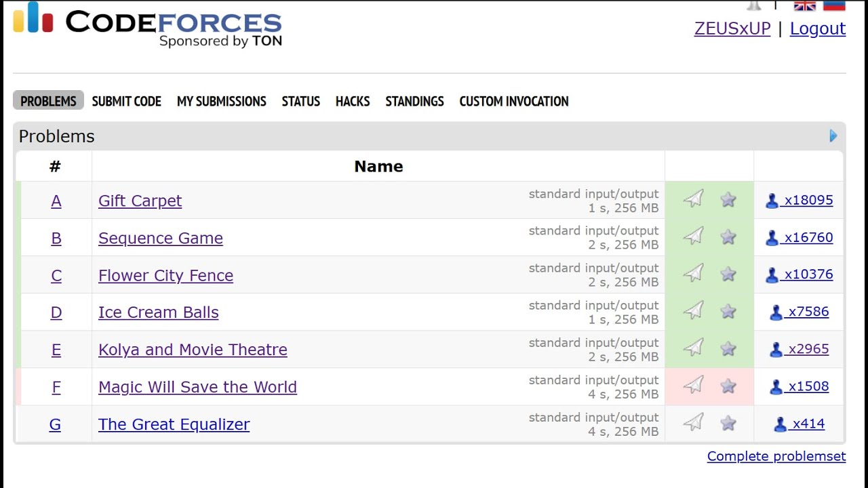
Task: Star Sequence Game as favourite
Action: (x=728, y=237)
